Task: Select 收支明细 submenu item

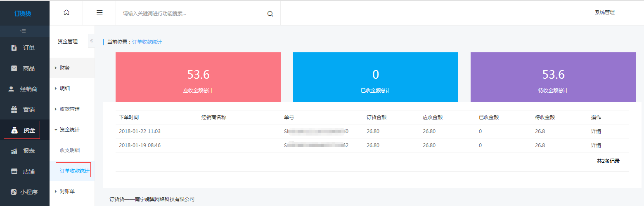Action: 70,150
